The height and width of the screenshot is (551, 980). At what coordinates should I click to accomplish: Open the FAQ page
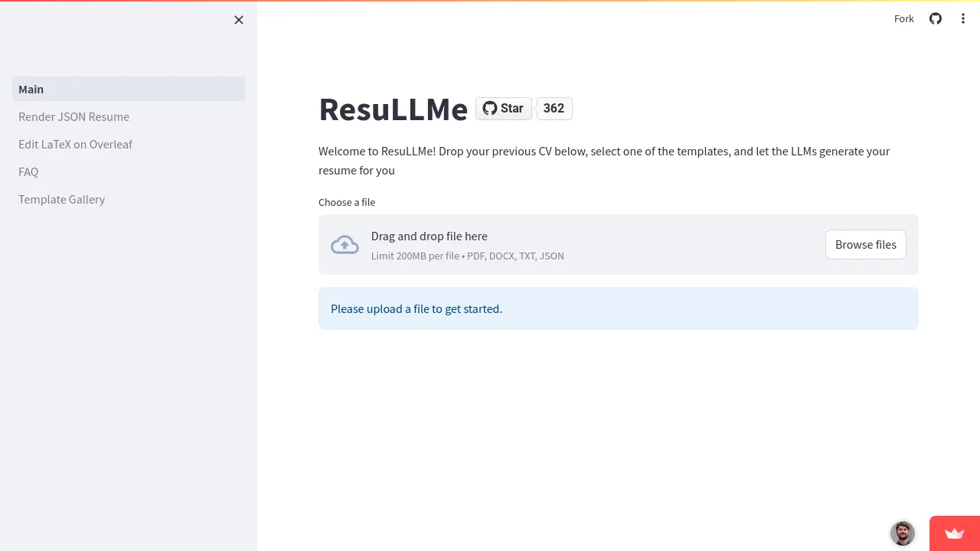pyautogui.click(x=129, y=171)
